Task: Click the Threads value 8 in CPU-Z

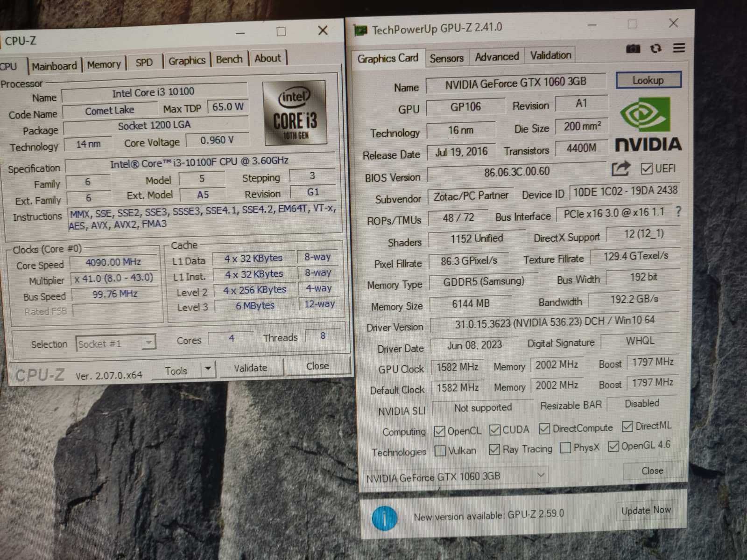Action: pyautogui.click(x=323, y=336)
